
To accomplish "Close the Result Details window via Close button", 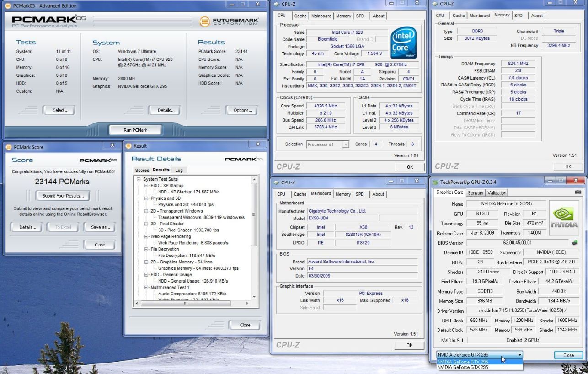I will tap(245, 325).
